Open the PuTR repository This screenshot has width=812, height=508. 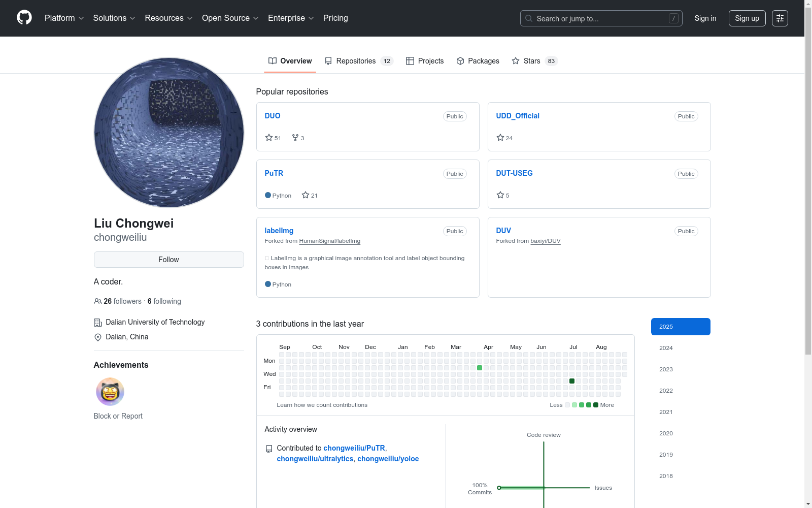(274, 173)
